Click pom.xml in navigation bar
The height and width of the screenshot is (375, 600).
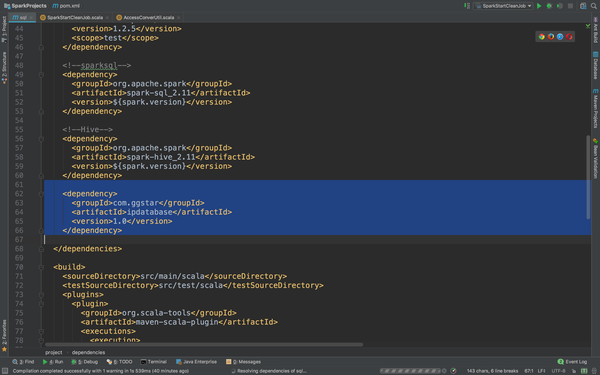pos(66,6)
